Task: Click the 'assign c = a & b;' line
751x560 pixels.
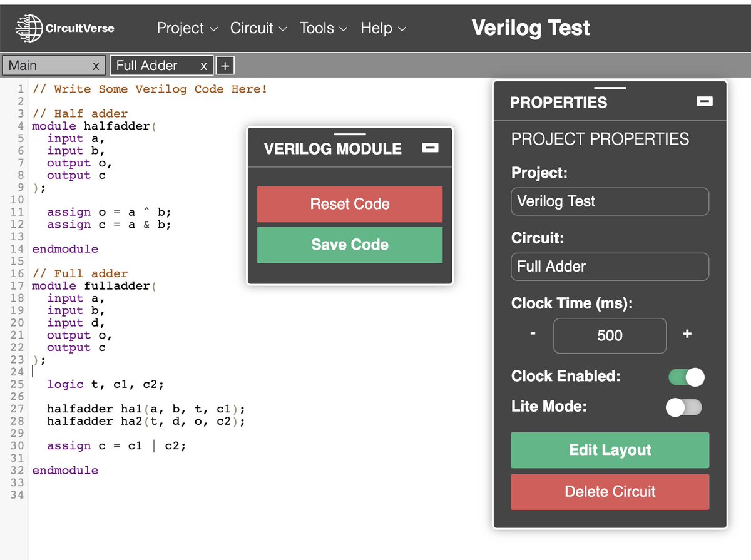Action: click(109, 224)
